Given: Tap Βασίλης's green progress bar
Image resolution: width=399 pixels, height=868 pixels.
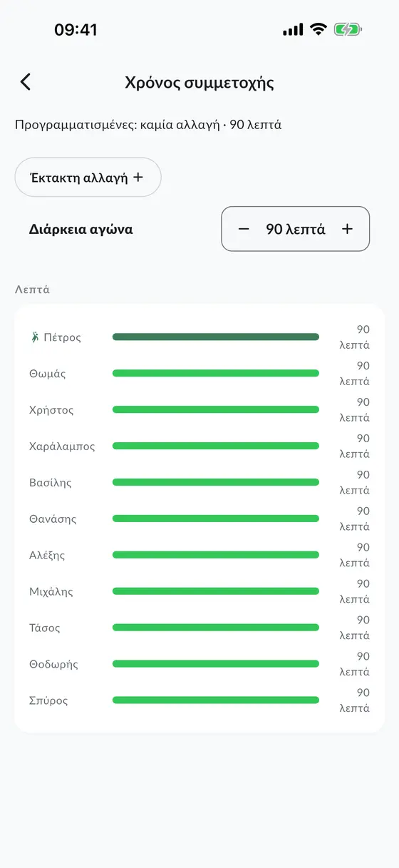Looking at the screenshot, I should tap(216, 482).
